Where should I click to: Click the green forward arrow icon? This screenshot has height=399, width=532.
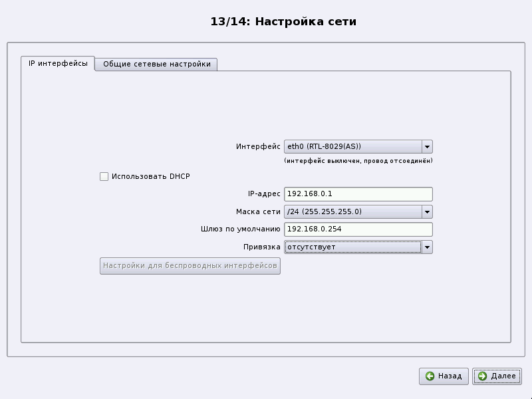point(482,376)
